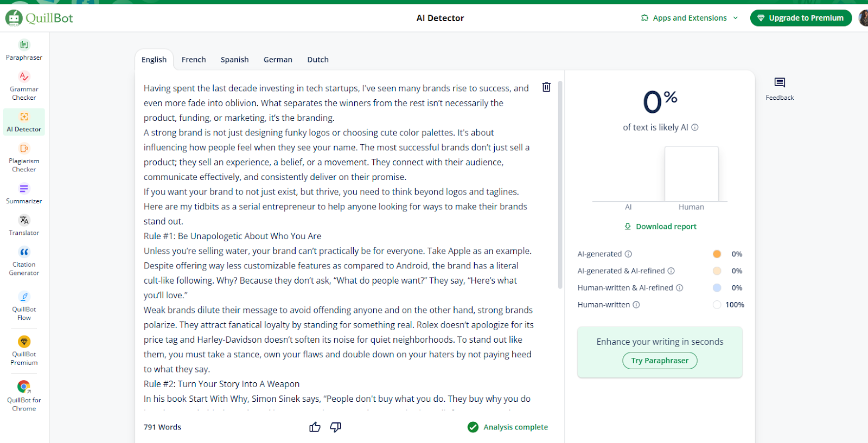Screen dimensions: 868x443
Task: Give a thumbs down rating
Action: coord(336,427)
